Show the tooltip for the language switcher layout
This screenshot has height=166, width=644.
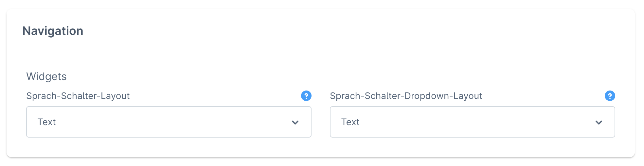pyautogui.click(x=306, y=96)
